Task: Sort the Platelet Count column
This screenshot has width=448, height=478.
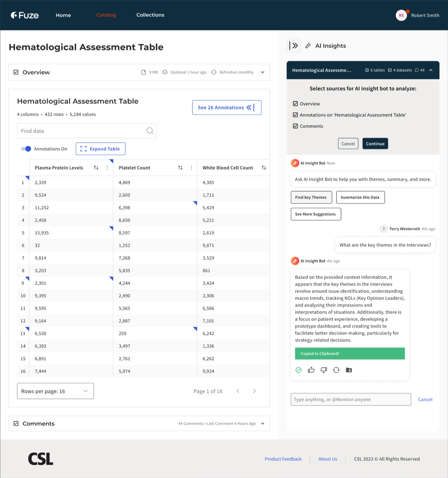Action: click(x=180, y=168)
